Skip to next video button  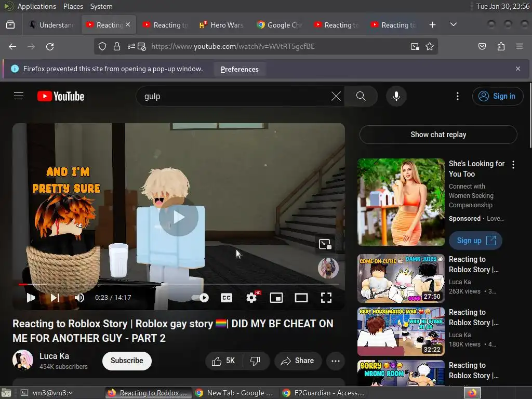[x=55, y=298]
